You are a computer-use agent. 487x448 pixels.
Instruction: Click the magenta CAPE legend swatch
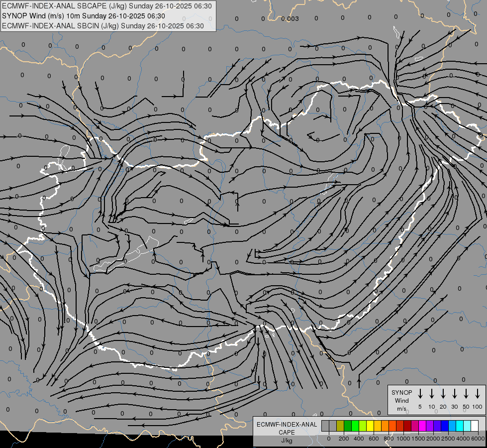(x=422, y=426)
